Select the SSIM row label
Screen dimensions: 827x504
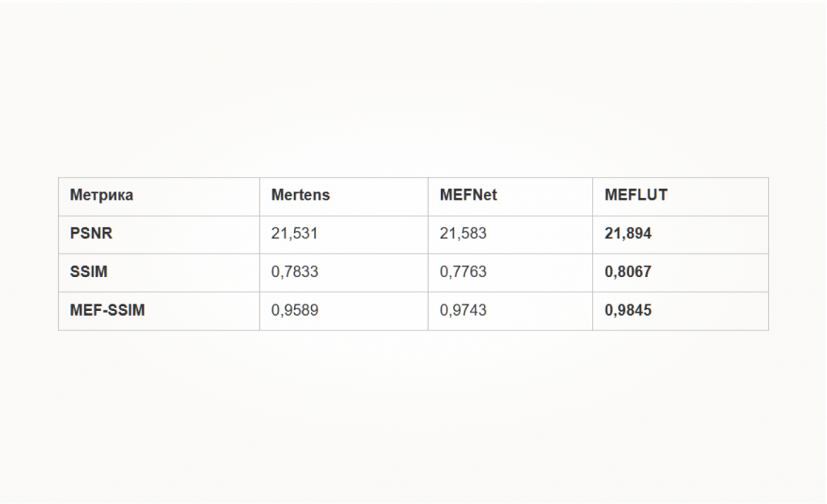pos(89,272)
